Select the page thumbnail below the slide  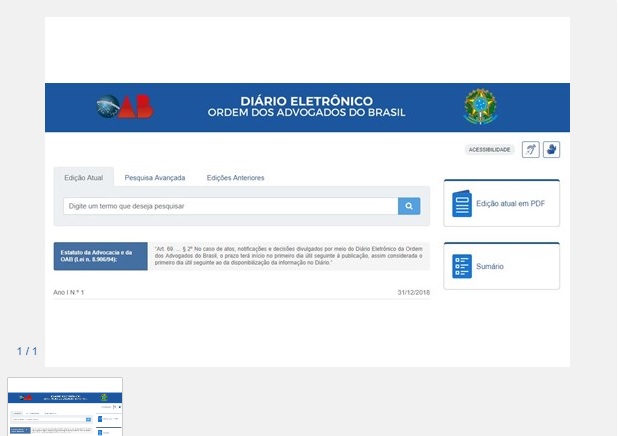pos(65,406)
